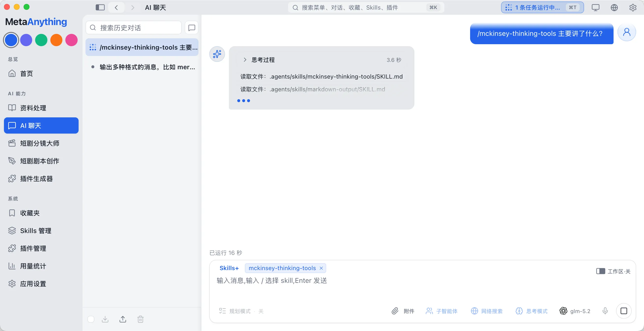Click the export upload icon under the chat list
The height and width of the screenshot is (331, 644).
pyautogui.click(x=123, y=319)
